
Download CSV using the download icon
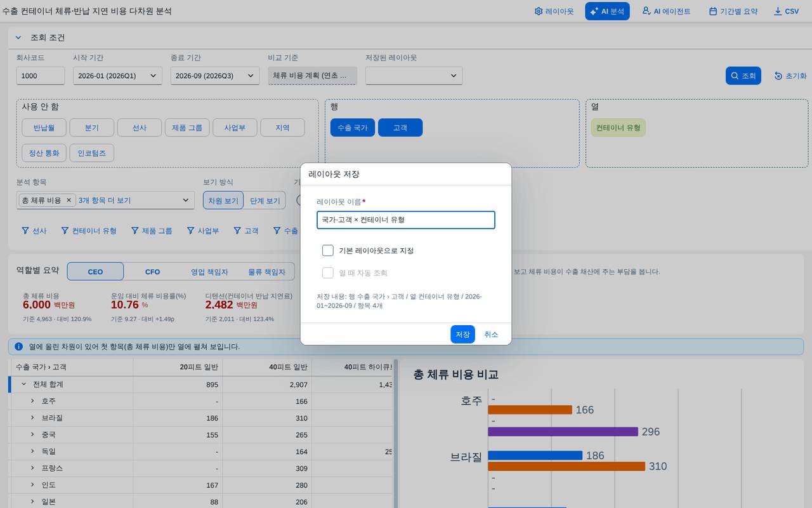coord(778,11)
